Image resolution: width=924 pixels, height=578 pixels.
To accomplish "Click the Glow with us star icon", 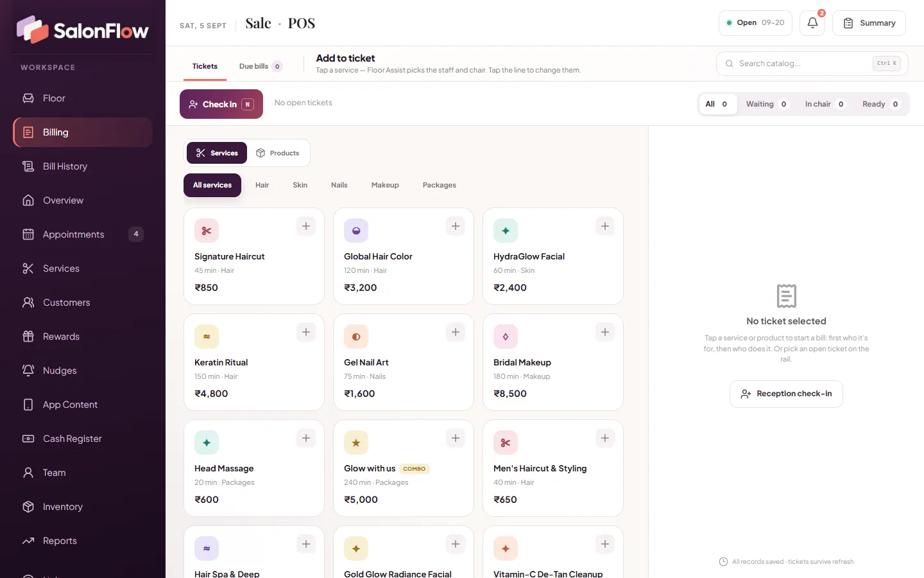I will (x=356, y=442).
